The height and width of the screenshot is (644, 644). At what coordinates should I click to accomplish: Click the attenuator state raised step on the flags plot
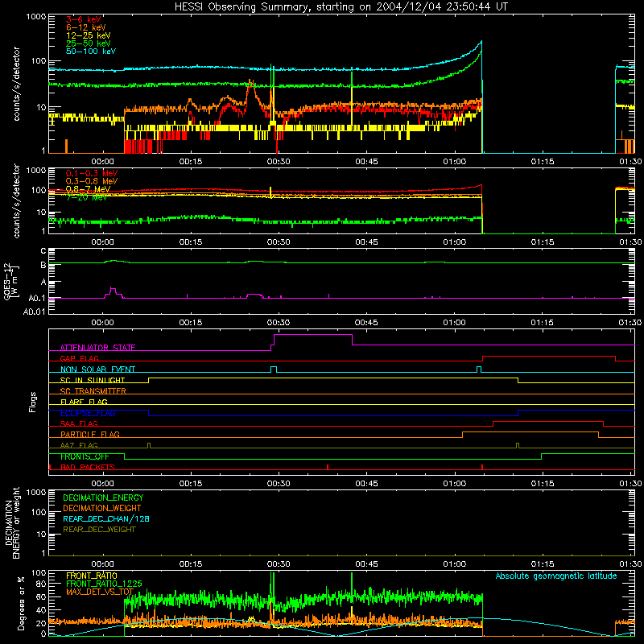pos(313,335)
